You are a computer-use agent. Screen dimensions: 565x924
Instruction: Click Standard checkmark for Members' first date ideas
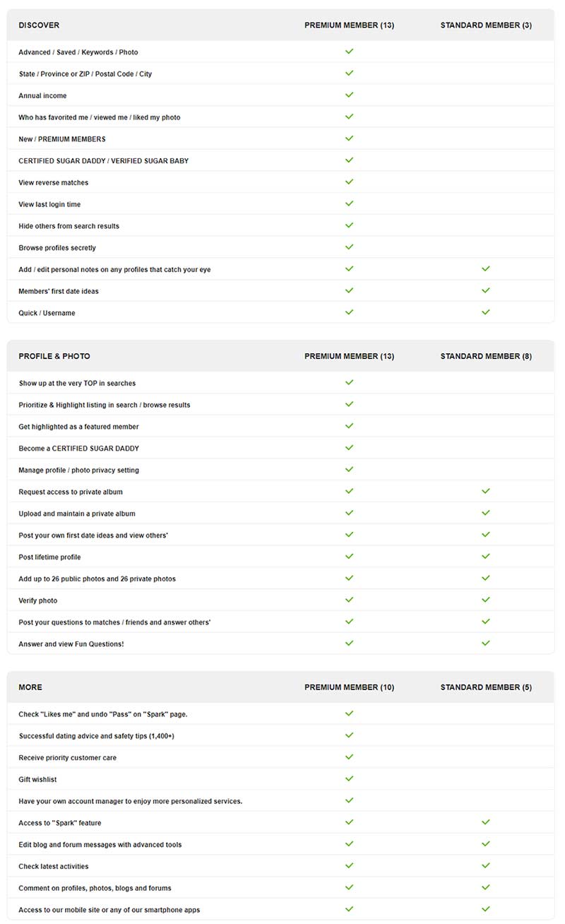[x=485, y=290]
